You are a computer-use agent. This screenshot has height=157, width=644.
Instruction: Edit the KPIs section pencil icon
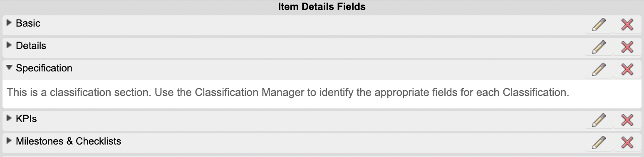599,120
